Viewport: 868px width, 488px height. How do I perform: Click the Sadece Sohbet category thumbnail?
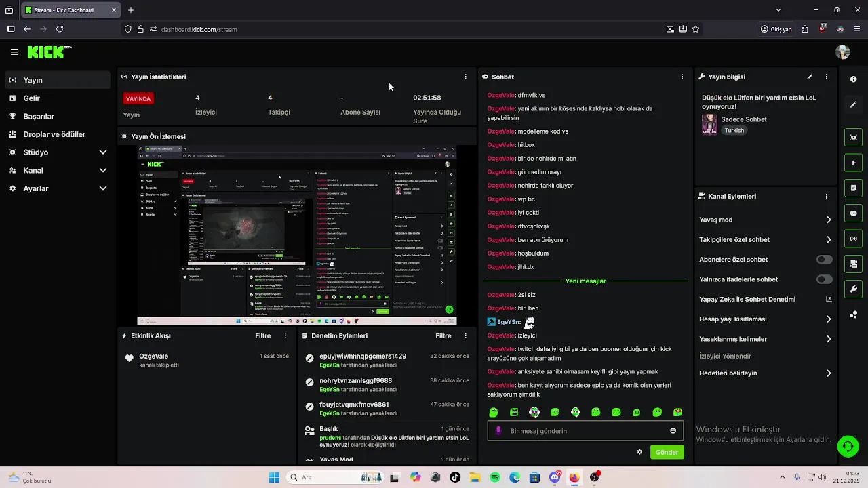pos(709,124)
